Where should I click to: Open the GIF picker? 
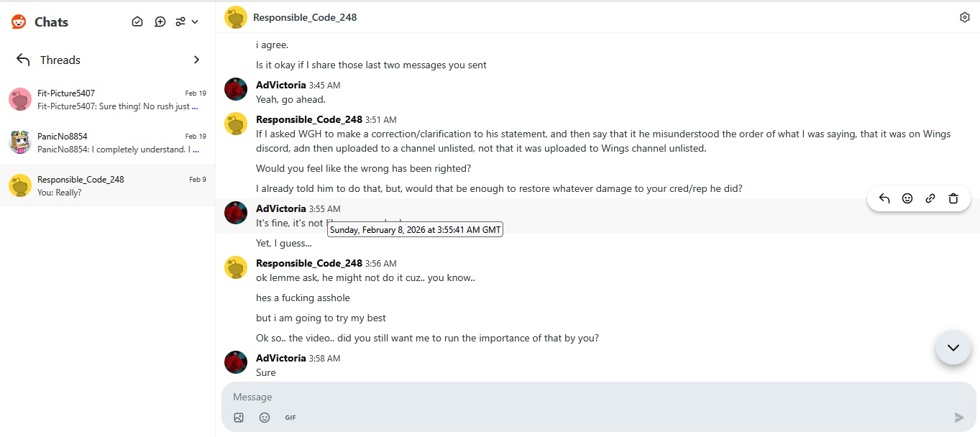click(290, 418)
